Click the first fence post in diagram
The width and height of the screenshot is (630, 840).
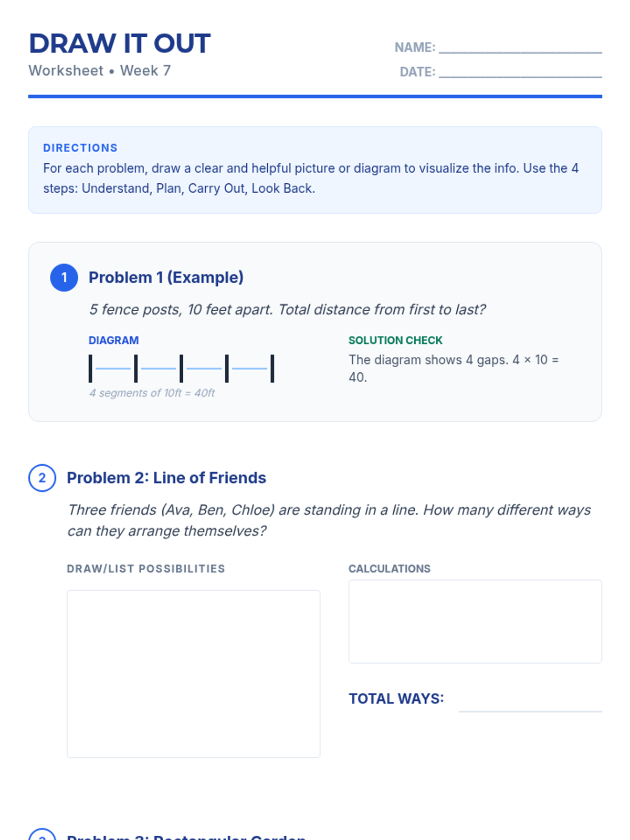point(90,368)
